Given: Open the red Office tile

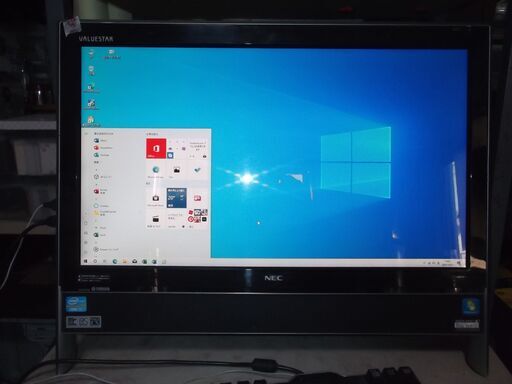Looking at the screenshot, I should (x=156, y=148).
